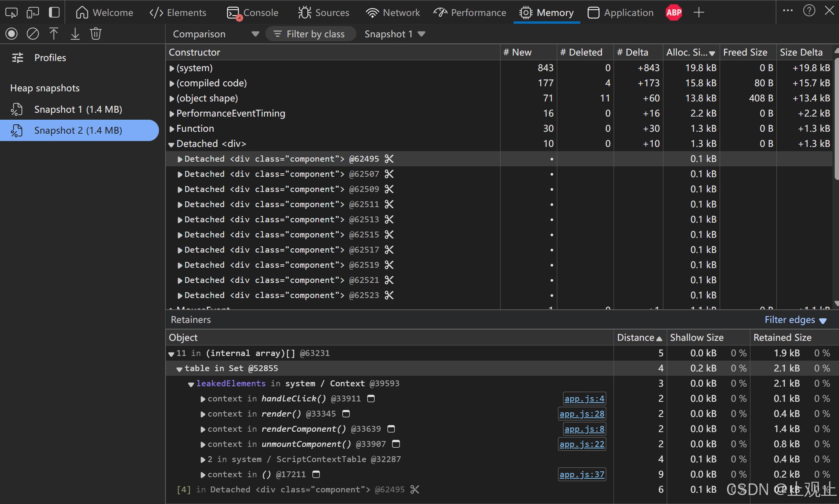This screenshot has height=504, width=839.
Task: Expand context in handleClick() row
Action: coord(203,399)
